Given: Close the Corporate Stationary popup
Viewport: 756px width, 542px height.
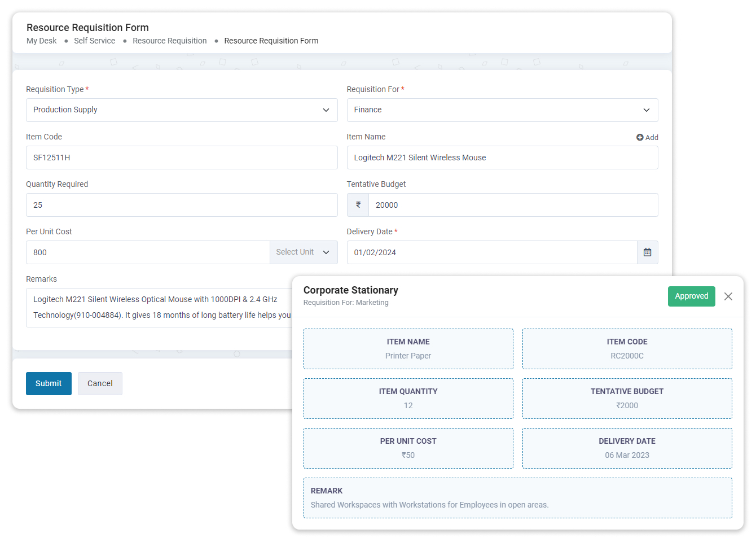Looking at the screenshot, I should [728, 296].
